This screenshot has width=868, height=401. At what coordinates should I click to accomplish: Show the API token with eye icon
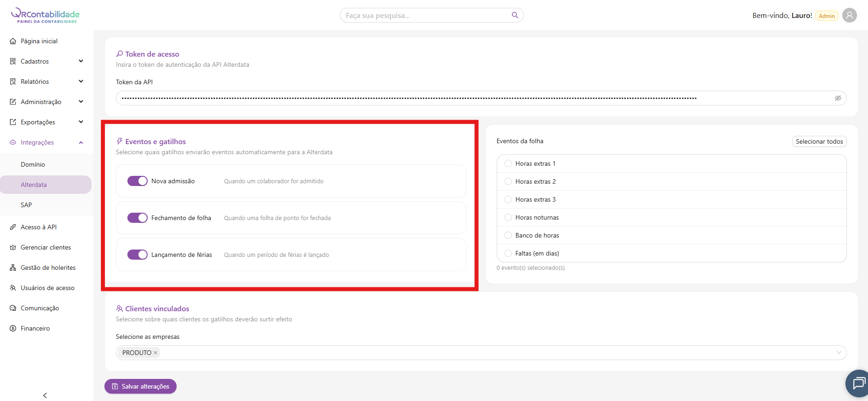coord(838,98)
